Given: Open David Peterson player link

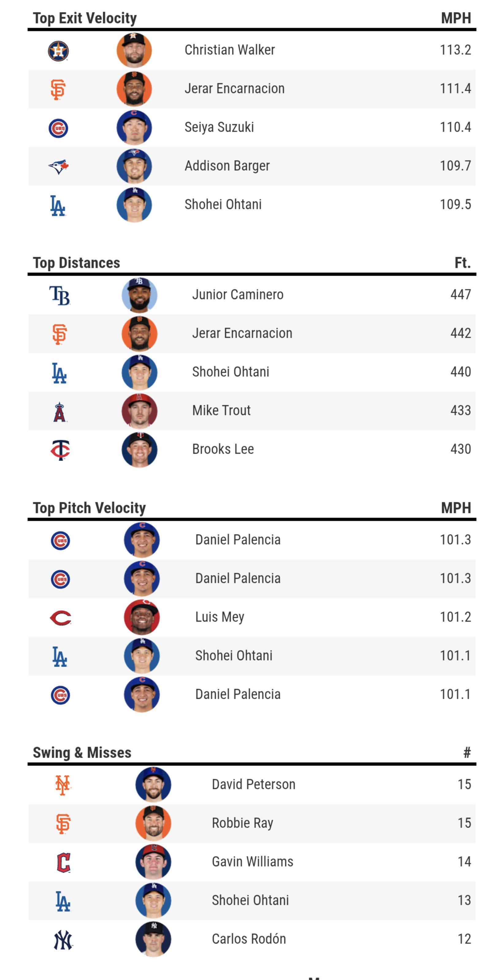Looking at the screenshot, I should point(253,784).
